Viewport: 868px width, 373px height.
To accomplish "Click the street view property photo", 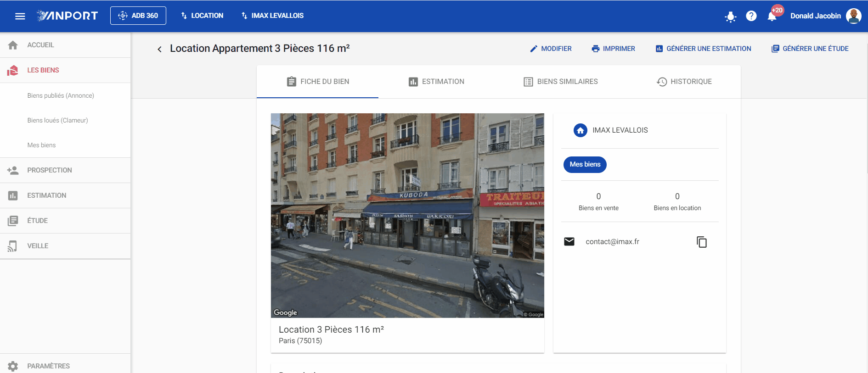I will click(407, 216).
